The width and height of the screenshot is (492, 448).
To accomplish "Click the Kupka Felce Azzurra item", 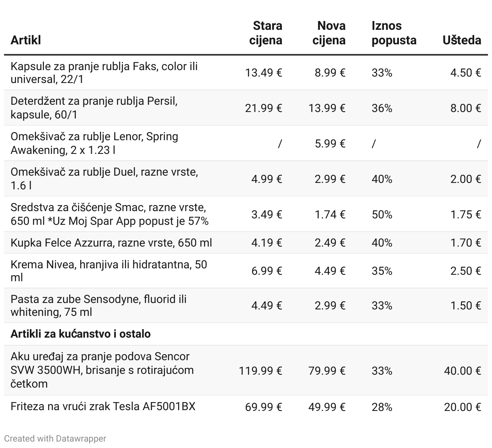I will click(111, 243).
